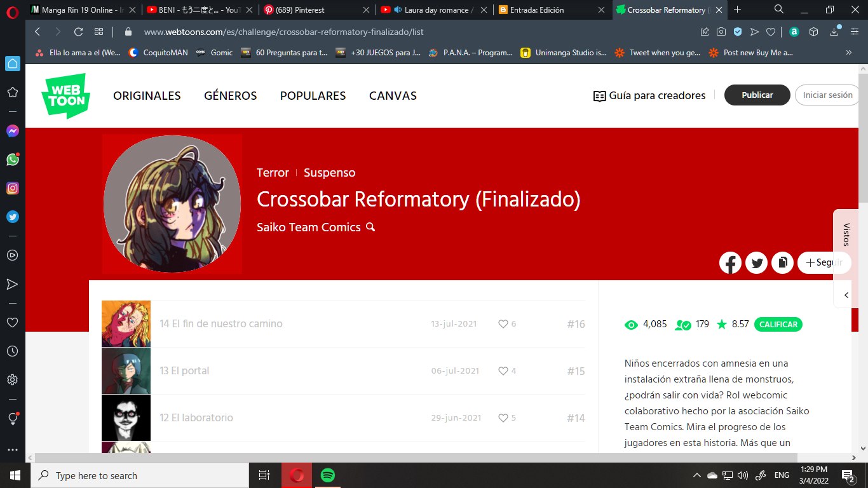Share comic on Twitter
Screen dimensions: 868x488
pyautogui.click(x=756, y=262)
